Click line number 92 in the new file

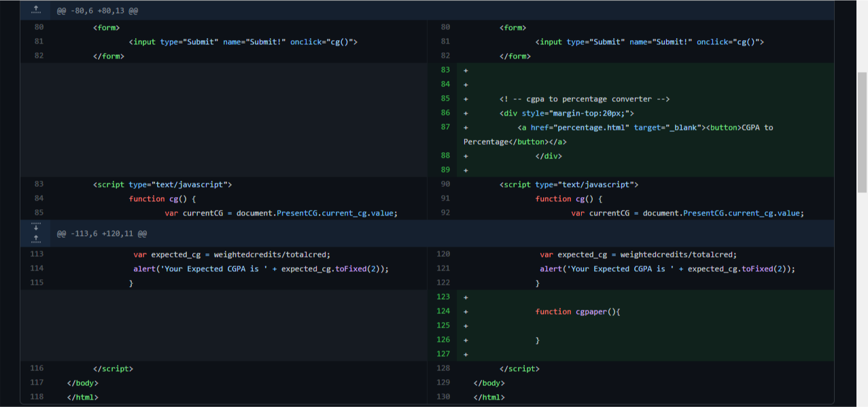(445, 213)
